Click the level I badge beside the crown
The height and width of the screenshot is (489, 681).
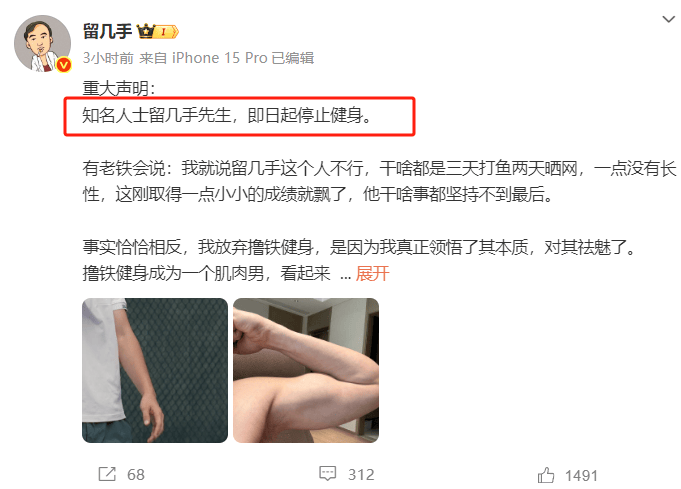(167, 32)
